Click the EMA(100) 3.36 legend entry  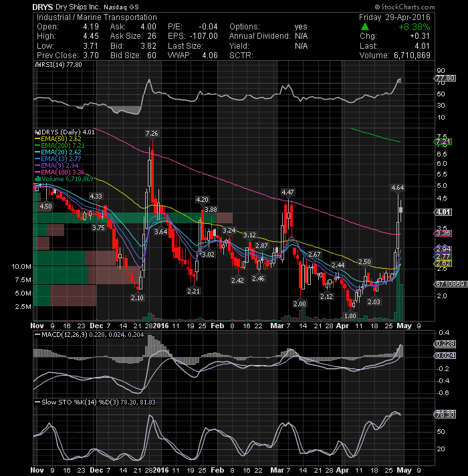click(x=60, y=172)
